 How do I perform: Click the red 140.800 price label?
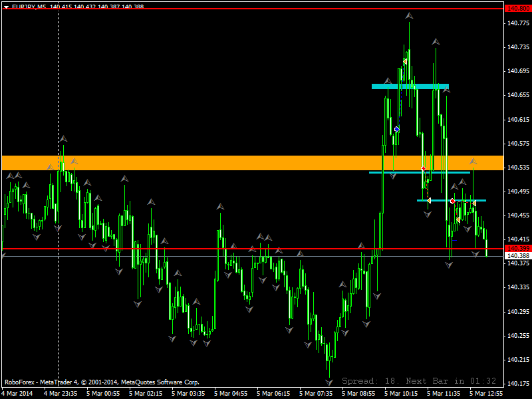[518, 9]
